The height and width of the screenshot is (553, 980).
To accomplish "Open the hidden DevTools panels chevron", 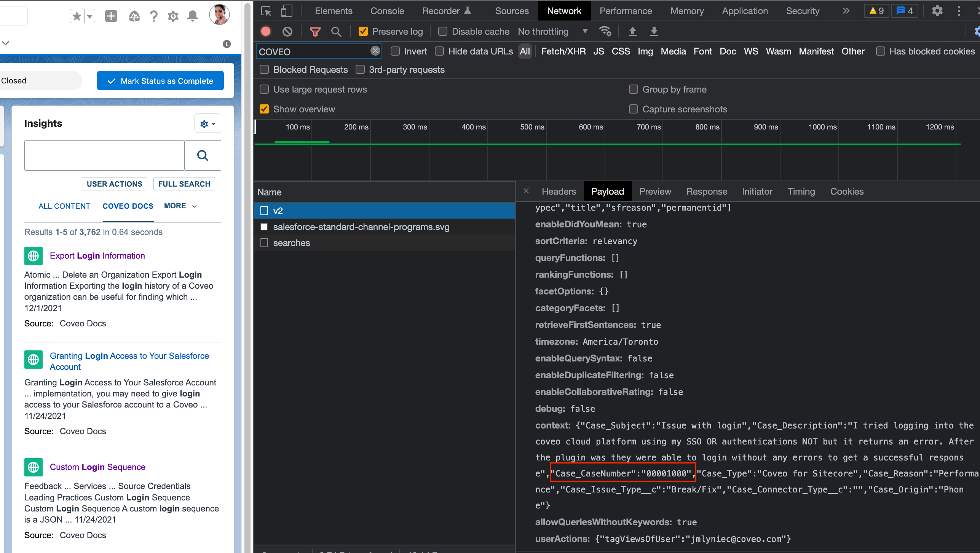I will coord(846,11).
